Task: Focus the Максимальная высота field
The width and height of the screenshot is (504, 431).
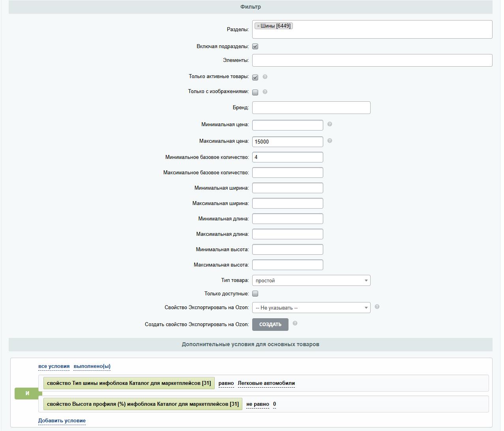Action: coord(288,265)
